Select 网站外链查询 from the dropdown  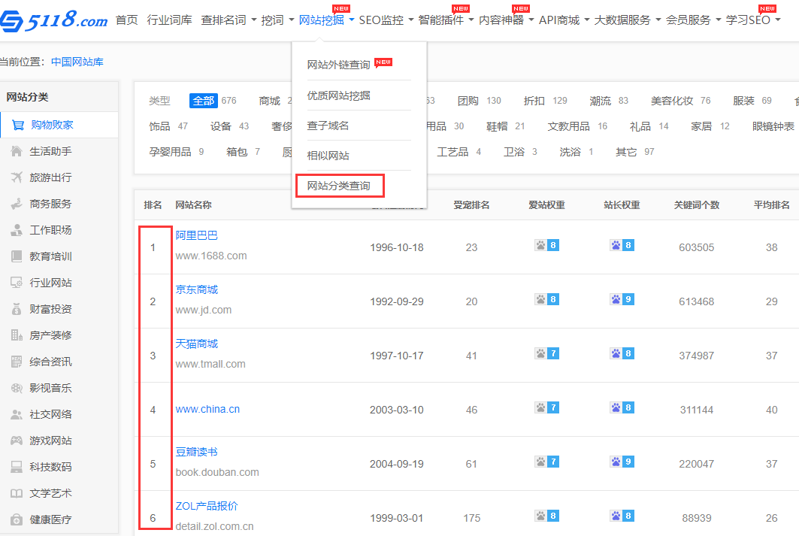pyautogui.click(x=338, y=65)
